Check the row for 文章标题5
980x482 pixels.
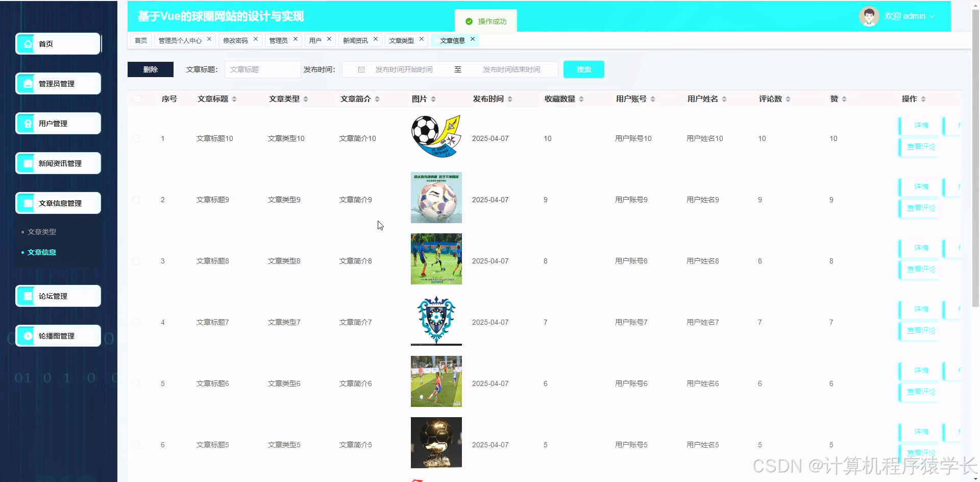[136, 445]
